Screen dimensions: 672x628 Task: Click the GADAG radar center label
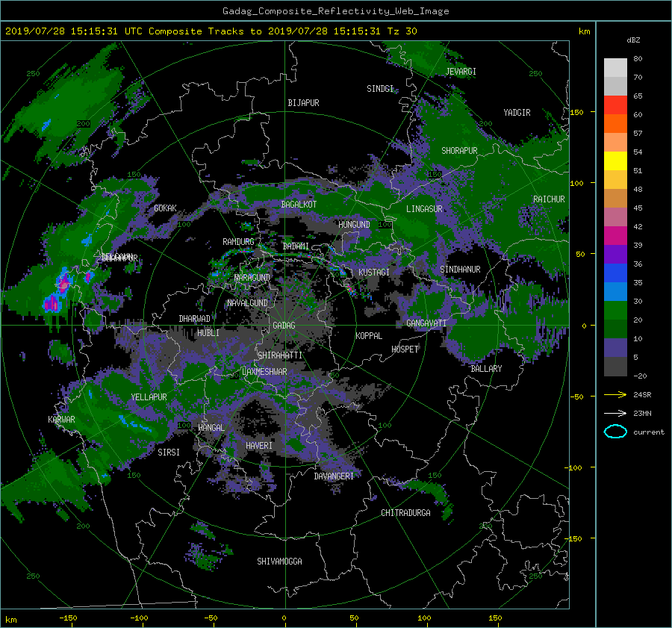pos(284,326)
